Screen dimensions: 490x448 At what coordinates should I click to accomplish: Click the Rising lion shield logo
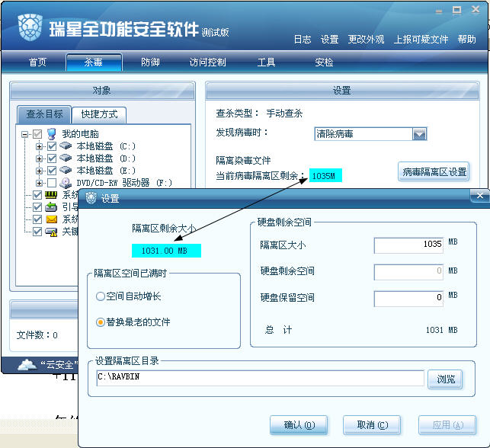(30, 27)
